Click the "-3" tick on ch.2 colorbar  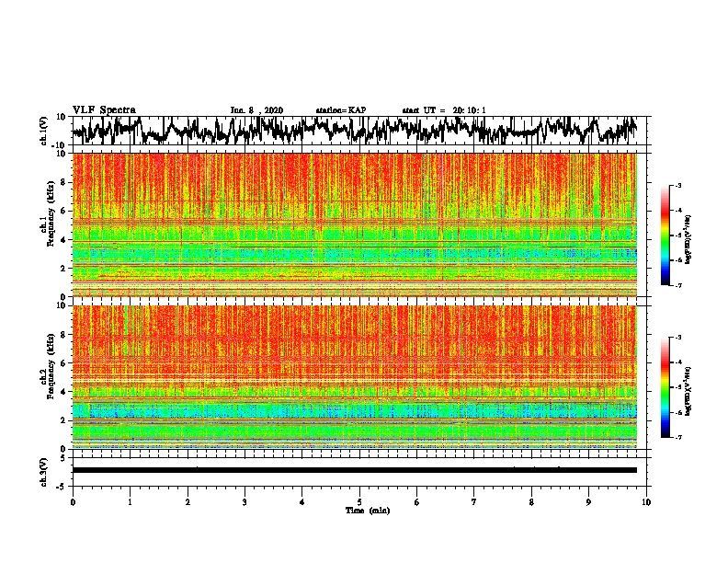coord(678,338)
